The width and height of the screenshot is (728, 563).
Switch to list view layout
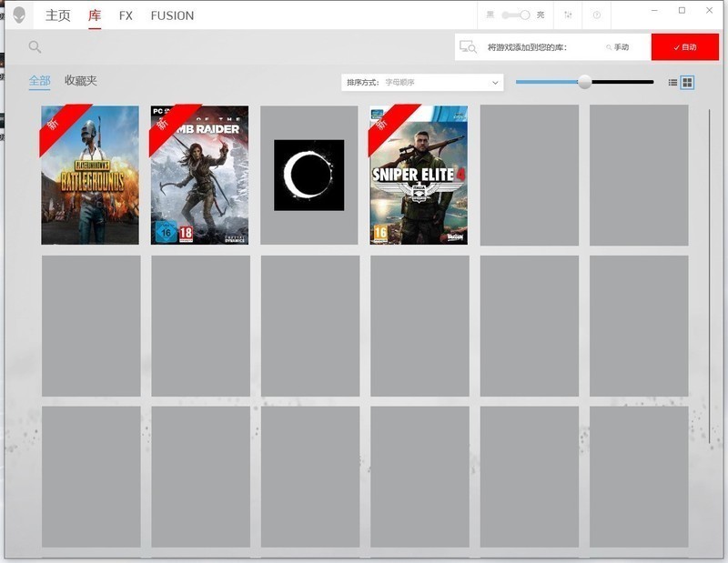coord(672,83)
